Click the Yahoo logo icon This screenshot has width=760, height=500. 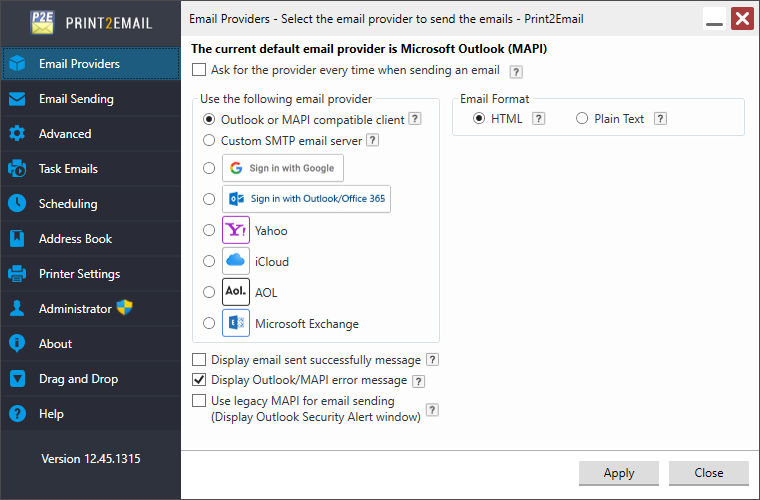236,230
